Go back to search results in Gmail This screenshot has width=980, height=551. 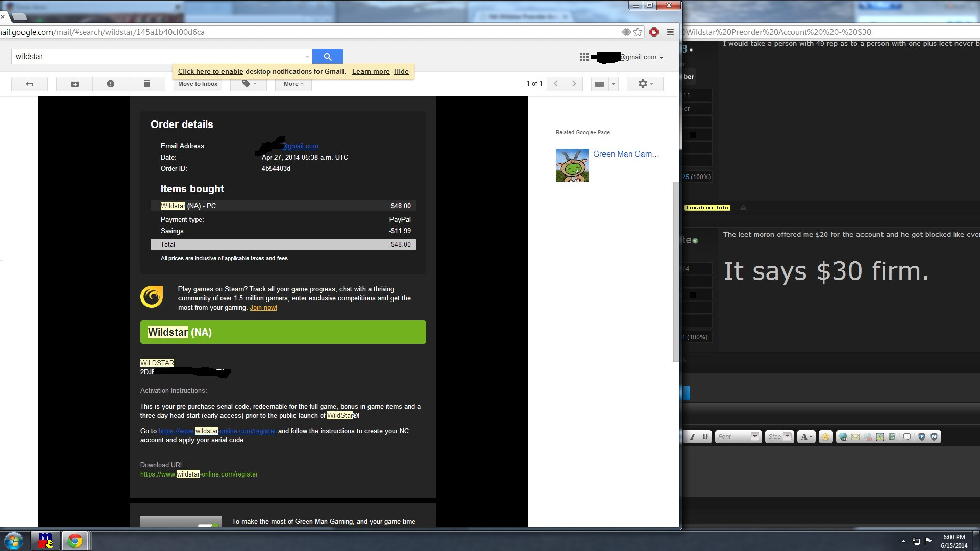coord(30,84)
